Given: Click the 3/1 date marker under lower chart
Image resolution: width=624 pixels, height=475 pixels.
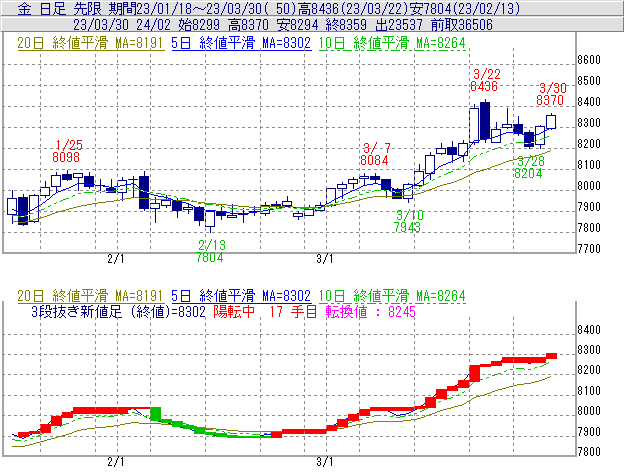Looking at the screenshot, I should coord(325,462).
